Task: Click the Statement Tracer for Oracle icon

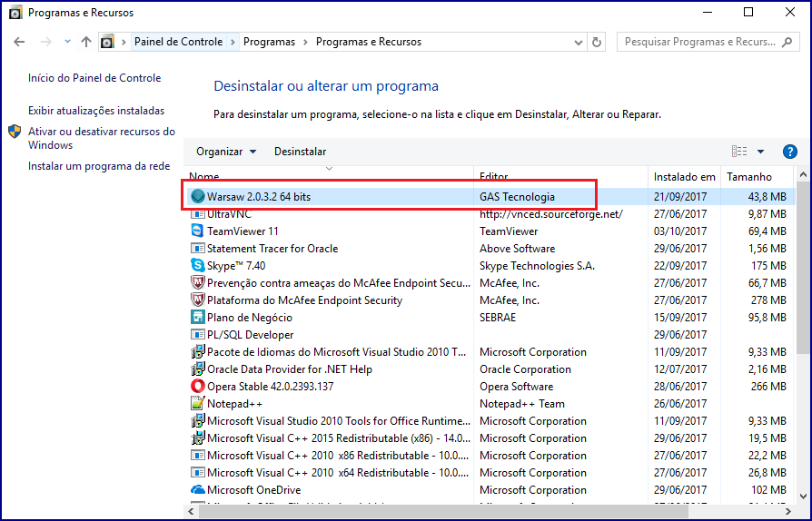Action: point(198,249)
